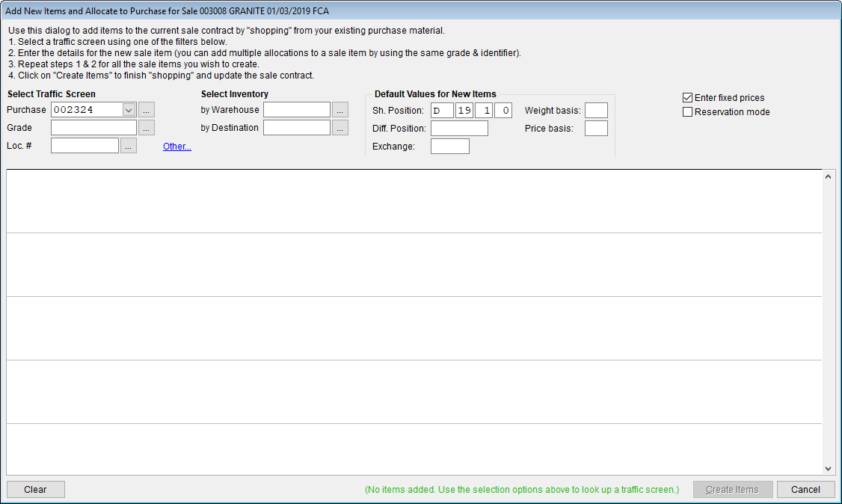Select the Sh. Position field containing 0
The width and height of the screenshot is (842, 504).
click(x=503, y=111)
